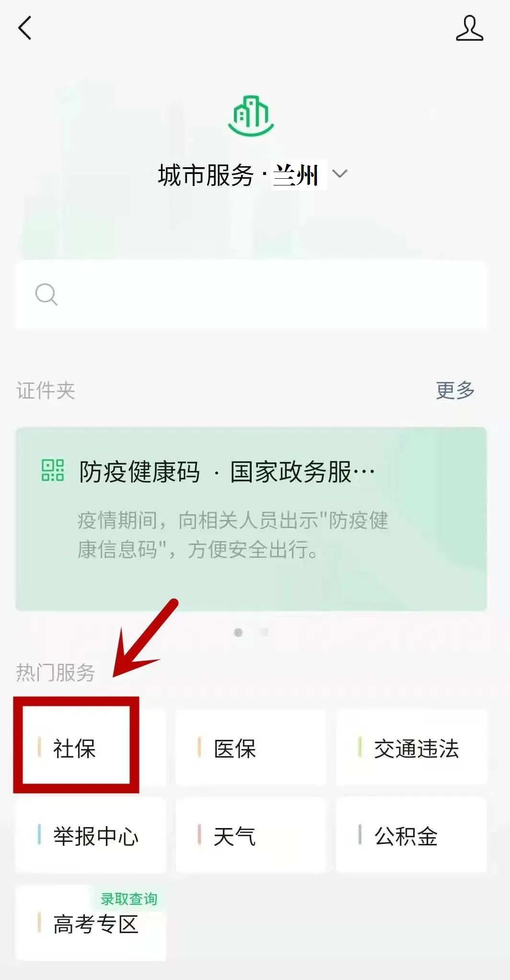This screenshot has height=980, width=510.
Task: Open the 高考专区 service
Action: pos(91,923)
